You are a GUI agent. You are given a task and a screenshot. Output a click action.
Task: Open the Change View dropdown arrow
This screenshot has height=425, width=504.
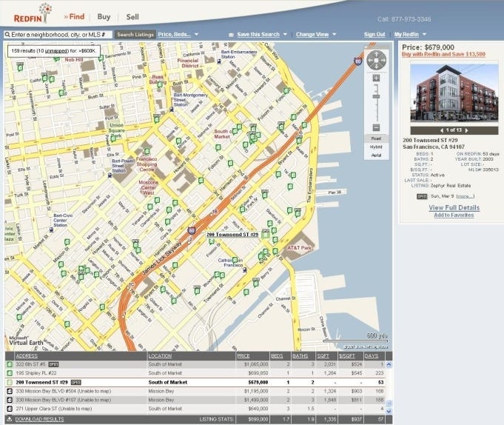pos(335,34)
